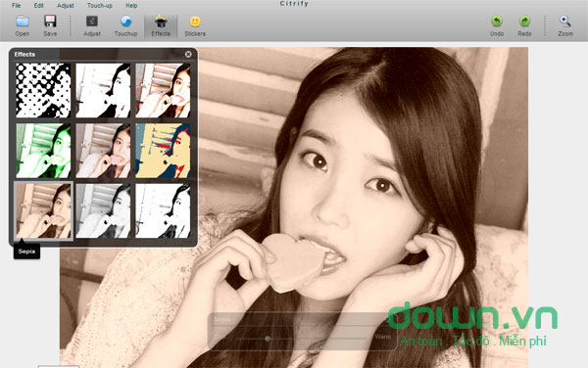Viewport: 588px width, 368px height.
Task: Redo the change using the Redo arrow
Action: point(524,25)
